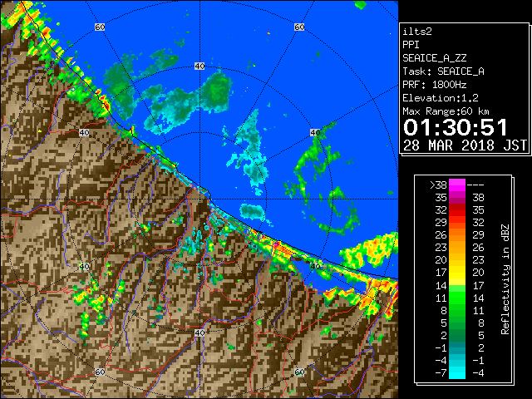Screen dimensions: 532x399
Task: Pick the red legend band beside left "32"
Action: click(x=457, y=210)
